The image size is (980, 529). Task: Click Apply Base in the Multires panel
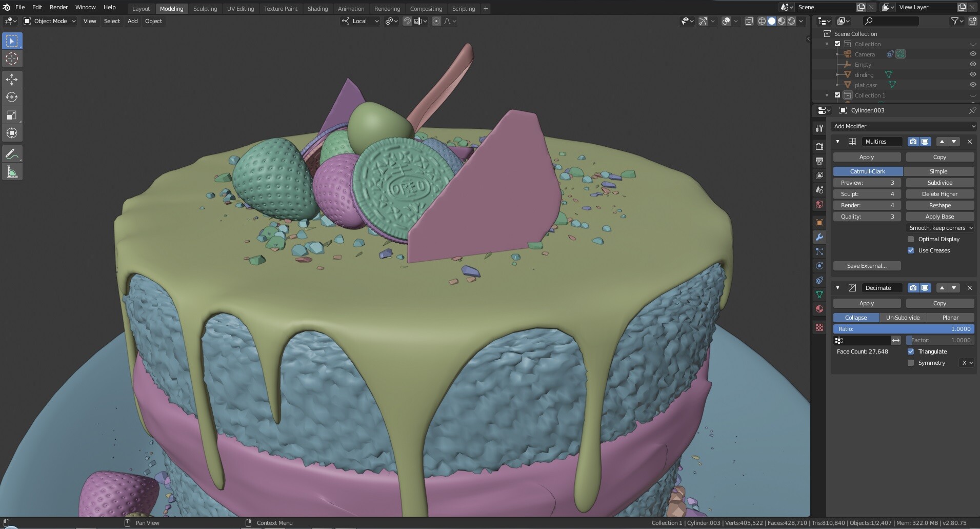[939, 217]
